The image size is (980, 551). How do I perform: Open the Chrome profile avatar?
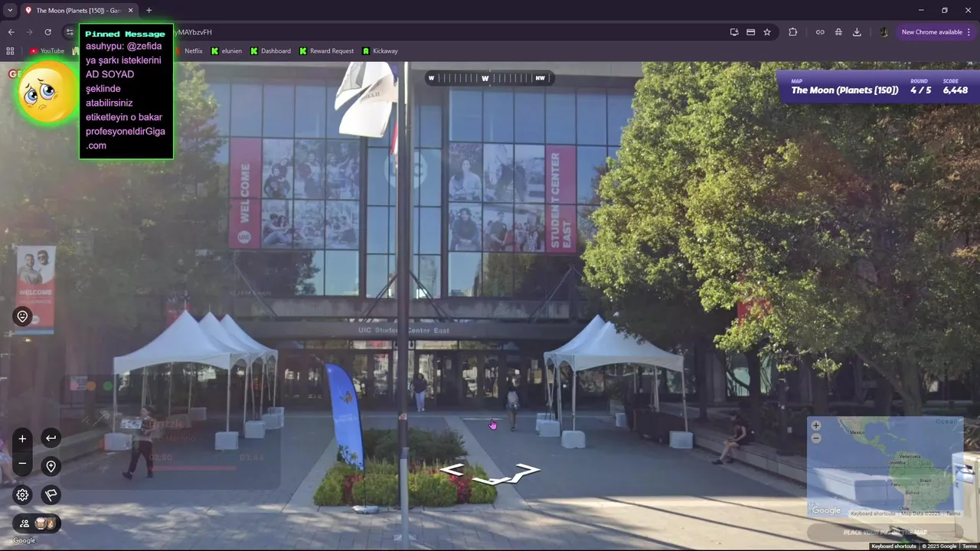pyautogui.click(x=884, y=32)
